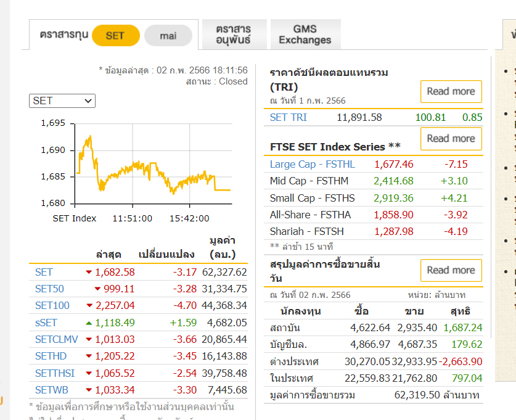Click the Mid Cap value 2,414.68

pos(393,181)
